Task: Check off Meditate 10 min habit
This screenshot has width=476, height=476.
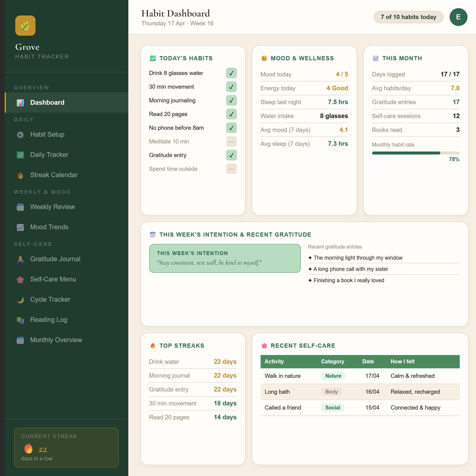Action: [x=231, y=141]
